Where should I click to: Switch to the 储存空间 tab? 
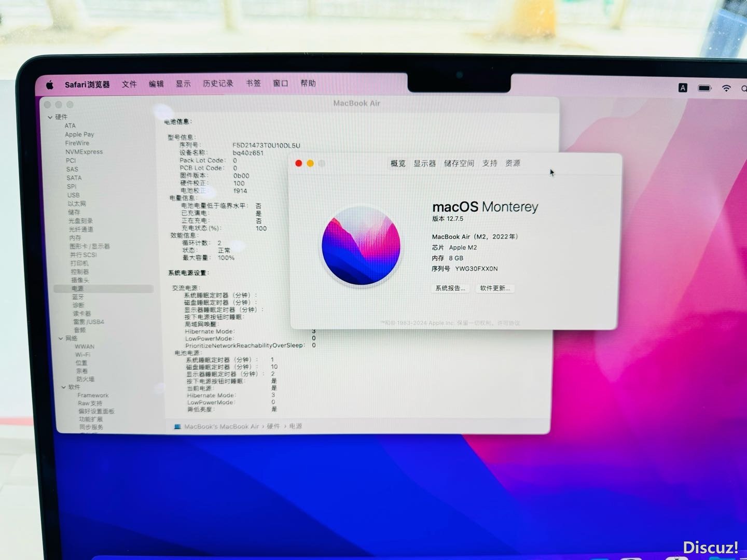tap(459, 163)
